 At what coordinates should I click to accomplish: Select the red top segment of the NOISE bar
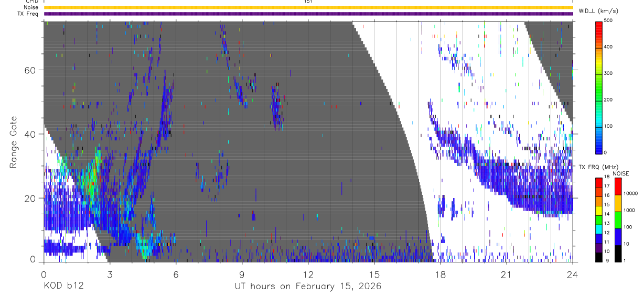click(x=617, y=186)
